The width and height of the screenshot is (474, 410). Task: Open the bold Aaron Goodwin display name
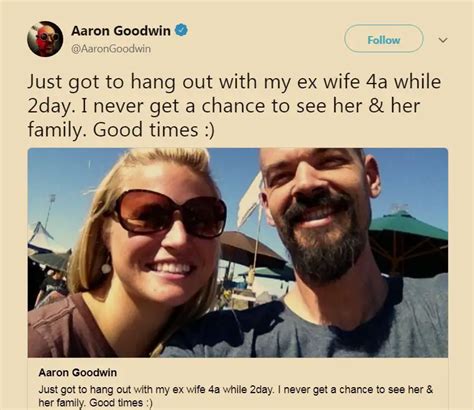121,31
